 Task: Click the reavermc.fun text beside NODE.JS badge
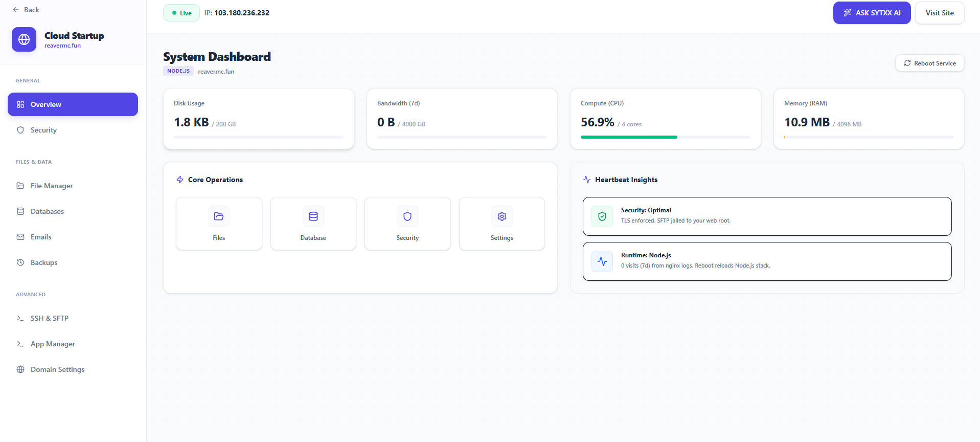[216, 72]
